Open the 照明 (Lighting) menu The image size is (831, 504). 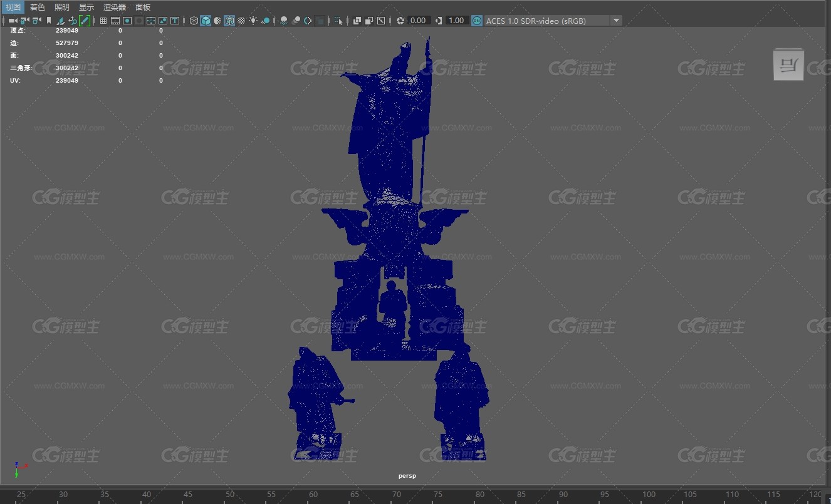[62, 7]
